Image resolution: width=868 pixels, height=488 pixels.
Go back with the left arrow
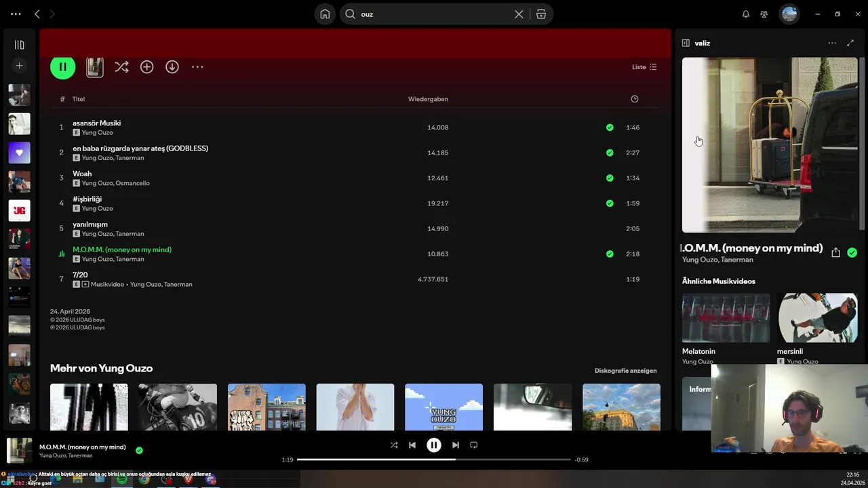[37, 14]
